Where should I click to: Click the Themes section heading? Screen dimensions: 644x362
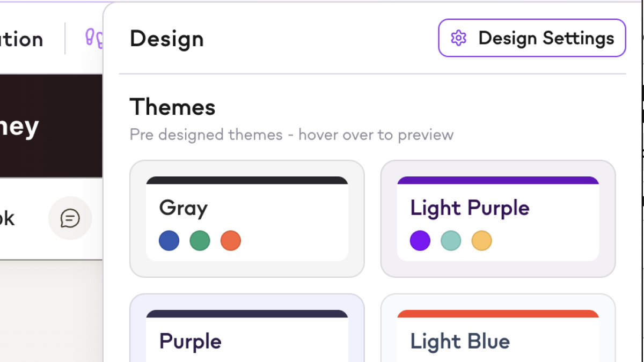pyautogui.click(x=172, y=107)
